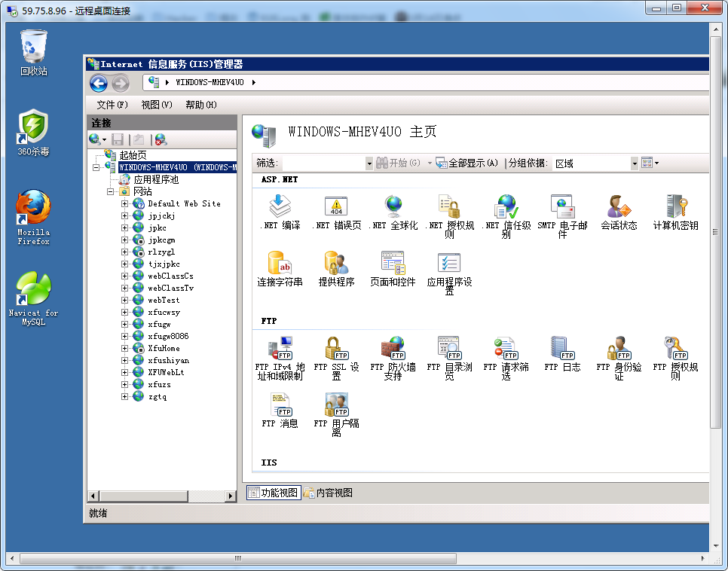Expand the xfugw8086 site node
The height and width of the screenshot is (571, 728).
point(124,336)
